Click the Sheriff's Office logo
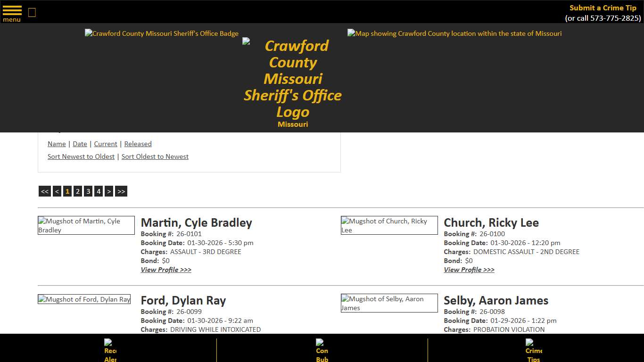This screenshot has width=644, height=362. (292, 79)
